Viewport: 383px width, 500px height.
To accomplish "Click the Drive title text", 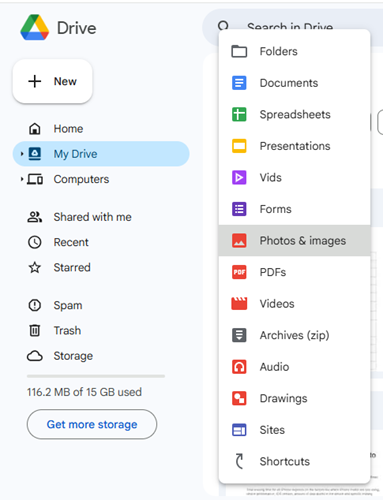I will (x=77, y=28).
